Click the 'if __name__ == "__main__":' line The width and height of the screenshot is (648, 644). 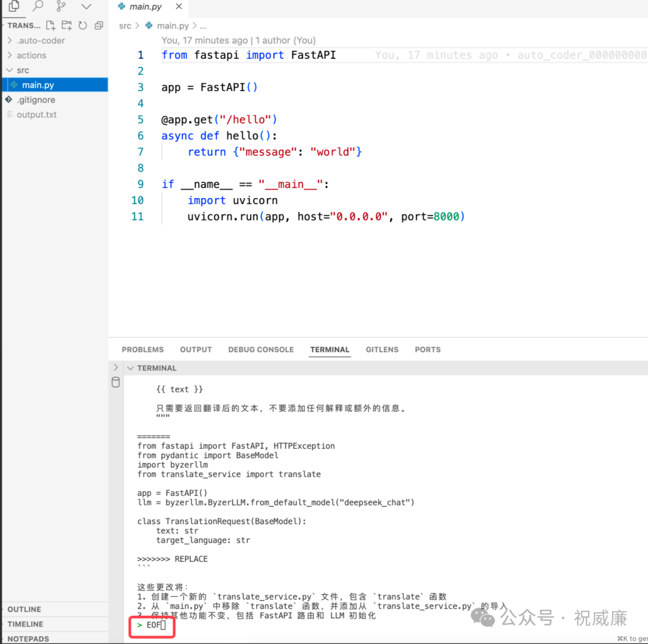pyautogui.click(x=245, y=184)
